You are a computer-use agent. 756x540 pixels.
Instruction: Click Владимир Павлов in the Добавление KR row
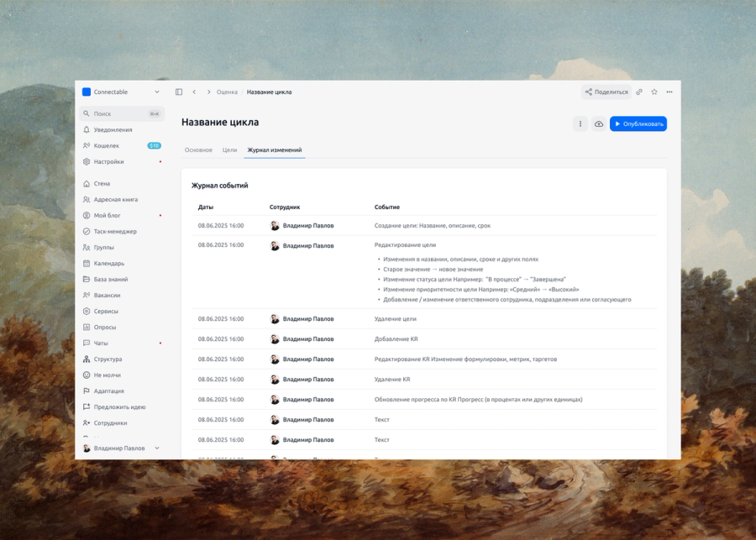[x=308, y=339]
